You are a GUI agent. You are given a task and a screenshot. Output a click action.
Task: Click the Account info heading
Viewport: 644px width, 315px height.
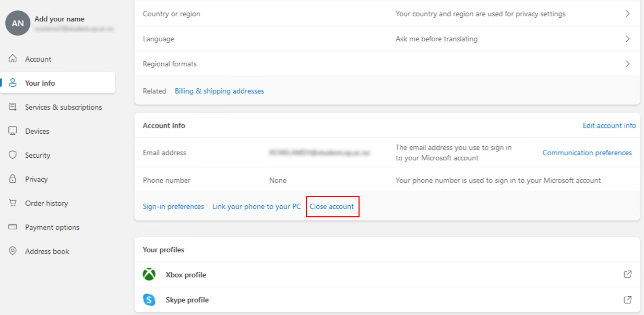164,125
